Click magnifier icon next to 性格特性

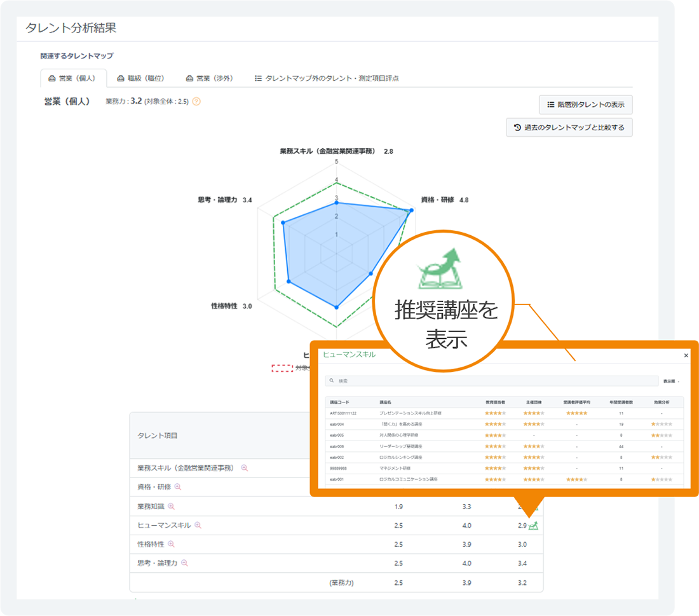point(171,544)
